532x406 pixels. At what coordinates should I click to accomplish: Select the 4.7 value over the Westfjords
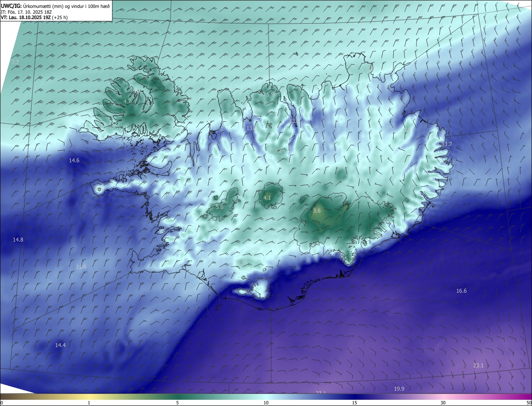[x=127, y=101]
